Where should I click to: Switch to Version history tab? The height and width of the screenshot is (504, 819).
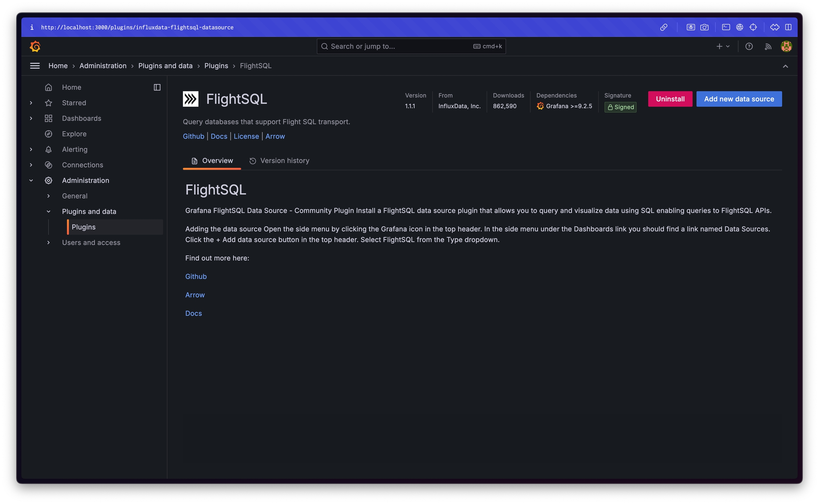click(279, 161)
